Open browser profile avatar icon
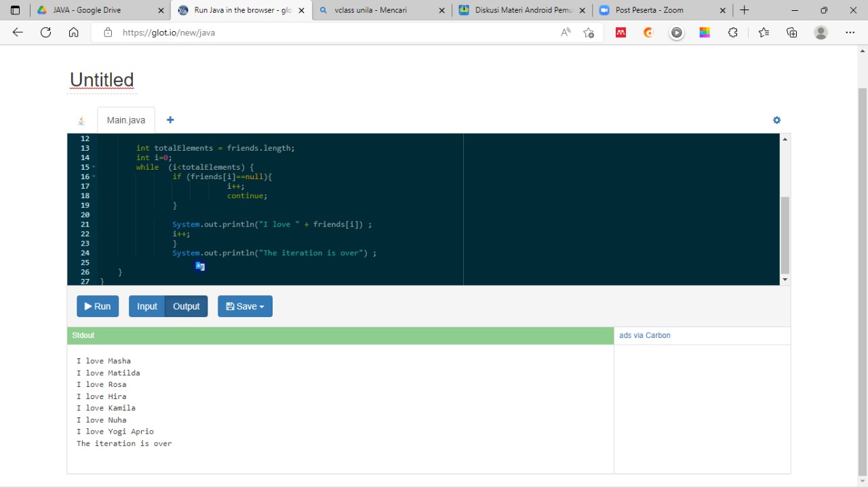 coord(821,33)
